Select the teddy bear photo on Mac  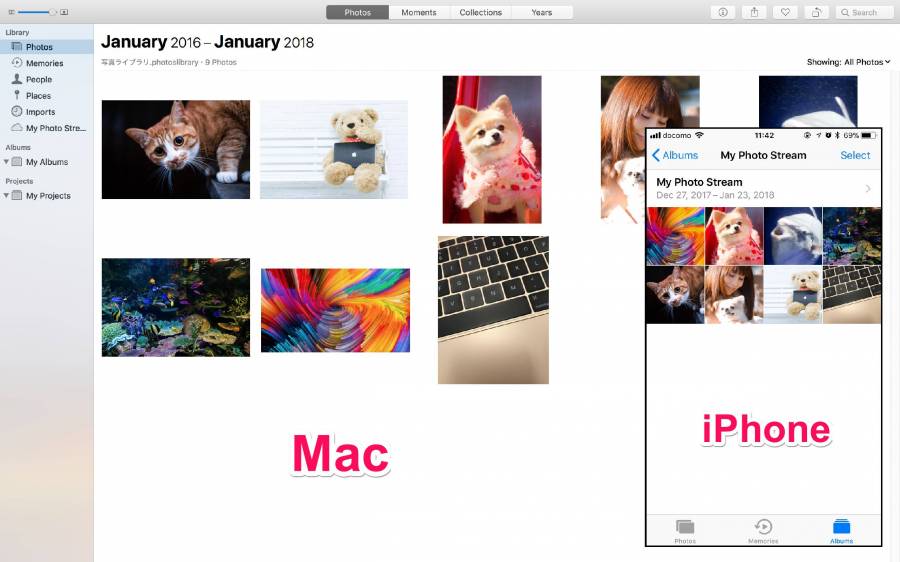(x=334, y=149)
